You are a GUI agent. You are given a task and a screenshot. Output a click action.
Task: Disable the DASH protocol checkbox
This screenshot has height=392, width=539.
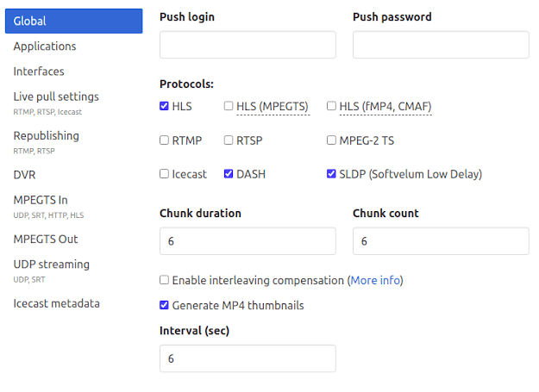pyautogui.click(x=229, y=174)
